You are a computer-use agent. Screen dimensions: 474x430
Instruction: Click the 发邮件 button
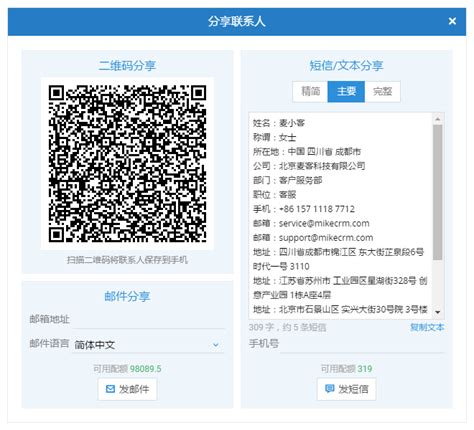pyautogui.click(x=127, y=389)
